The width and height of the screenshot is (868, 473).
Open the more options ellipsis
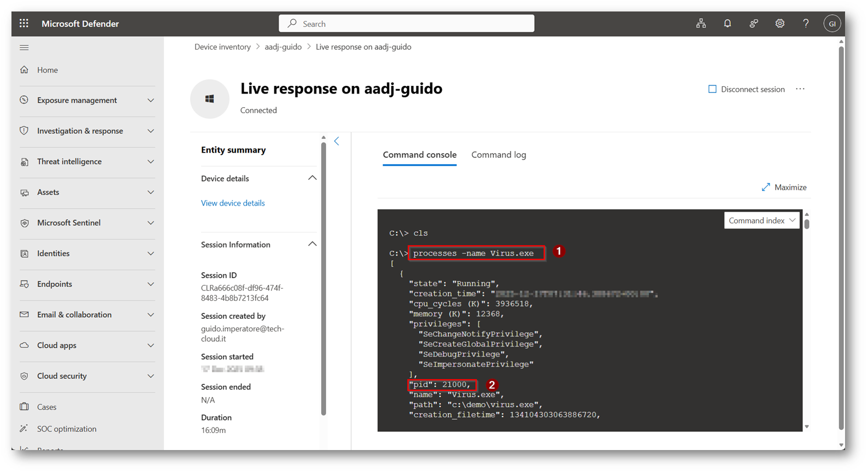point(800,89)
